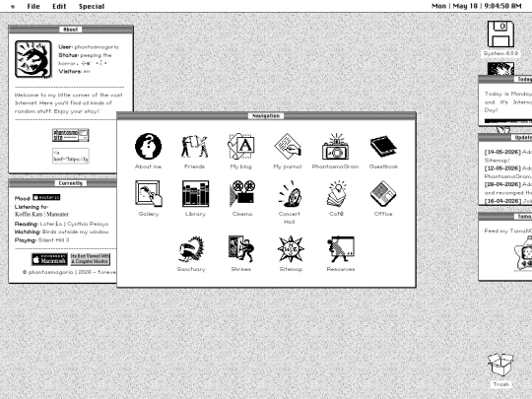Click the copyright phantasmagoria footer text
This screenshot has height=399, width=532.
pyautogui.click(x=70, y=272)
